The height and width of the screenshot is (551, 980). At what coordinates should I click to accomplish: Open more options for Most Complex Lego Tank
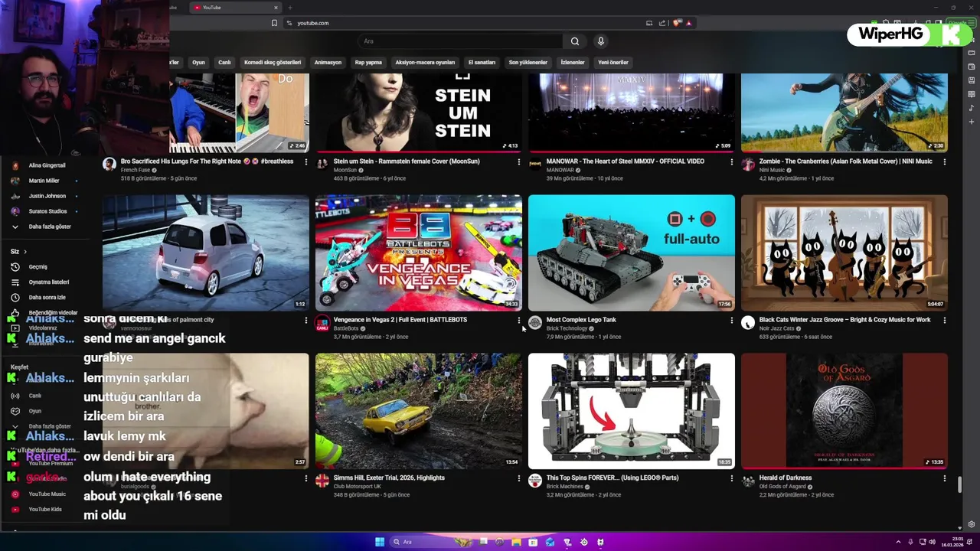[x=731, y=320]
